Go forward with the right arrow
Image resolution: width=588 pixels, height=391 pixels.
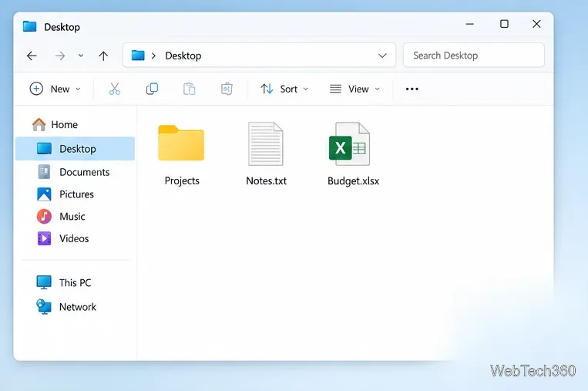(60, 56)
